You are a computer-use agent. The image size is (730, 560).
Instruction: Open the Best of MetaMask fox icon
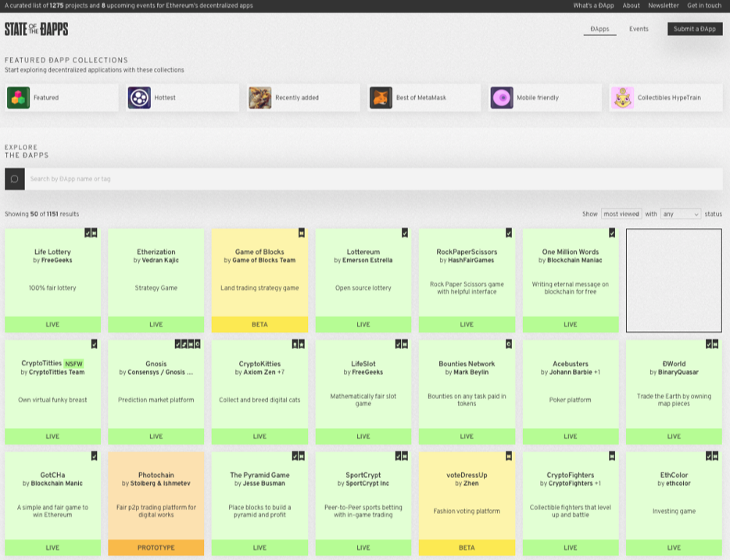point(381,98)
